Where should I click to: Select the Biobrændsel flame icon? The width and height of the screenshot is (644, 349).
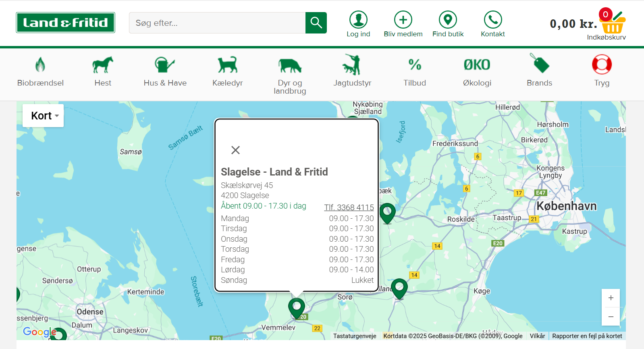40,65
